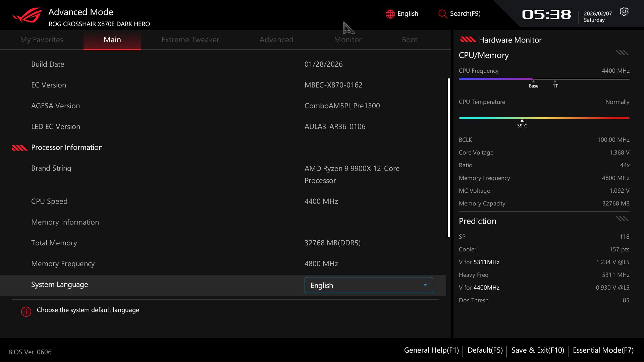644x362 pixels.
Task: Click the CPU/Memory section stripes icon
Action: click(x=622, y=53)
